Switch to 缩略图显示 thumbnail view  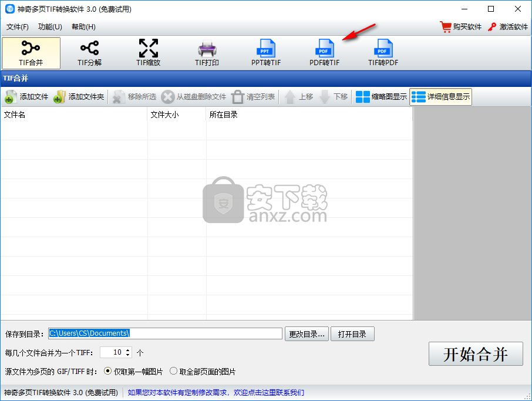(x=381, y=97)
